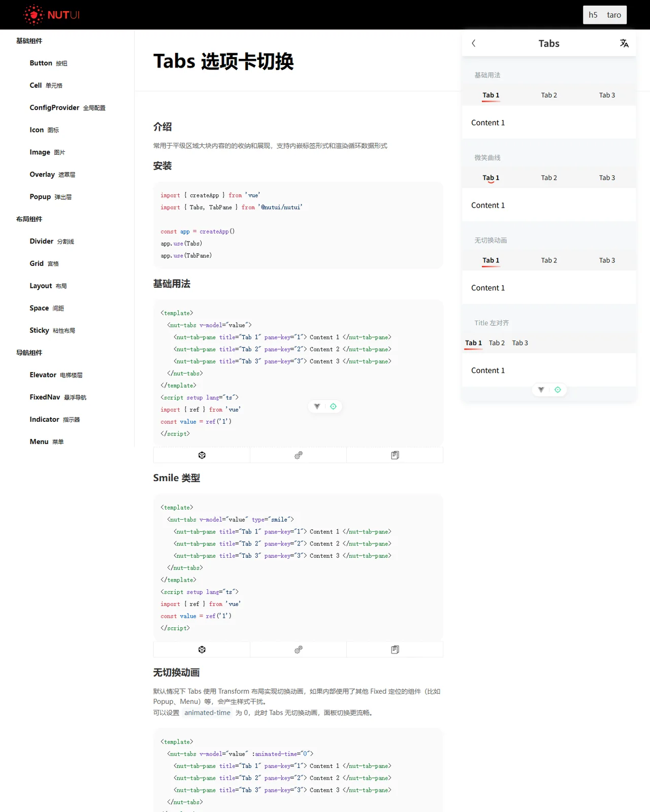Open the Button 按钮 sidebar page
This screenshot has height=812, width=650.
tap(48, 63)
